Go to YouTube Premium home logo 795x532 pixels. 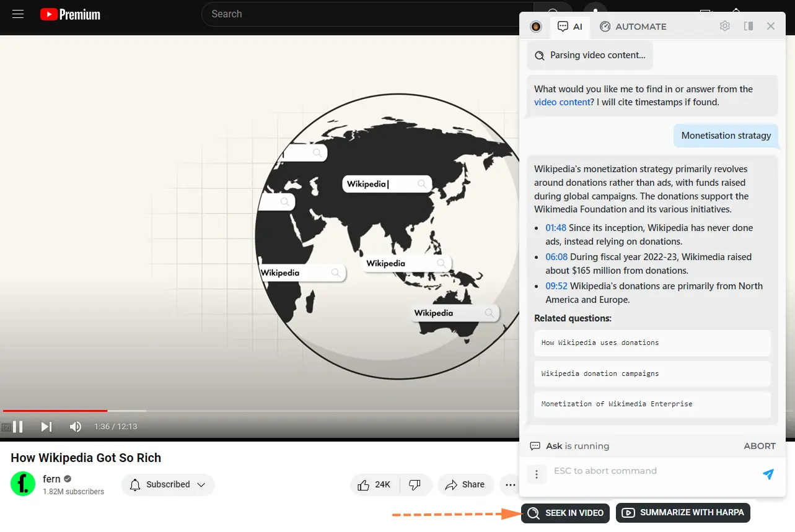click(x=70, y=14)
